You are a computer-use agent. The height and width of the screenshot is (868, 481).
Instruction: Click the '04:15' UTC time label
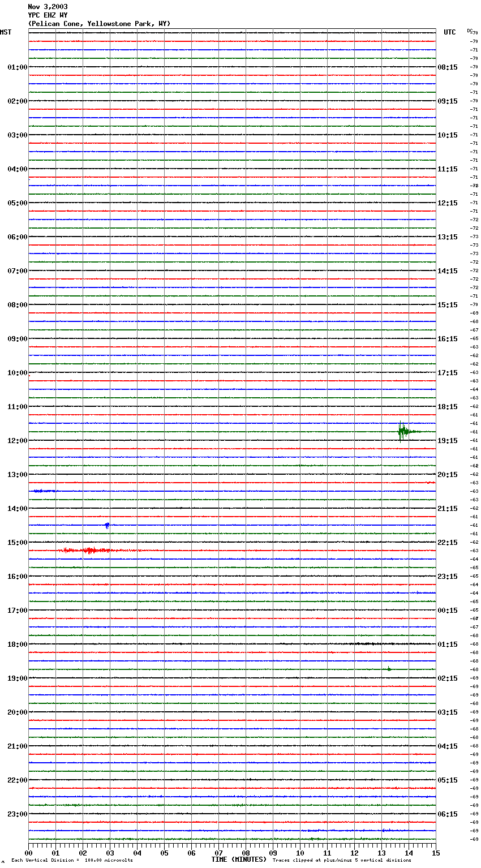tap(448, 746)
